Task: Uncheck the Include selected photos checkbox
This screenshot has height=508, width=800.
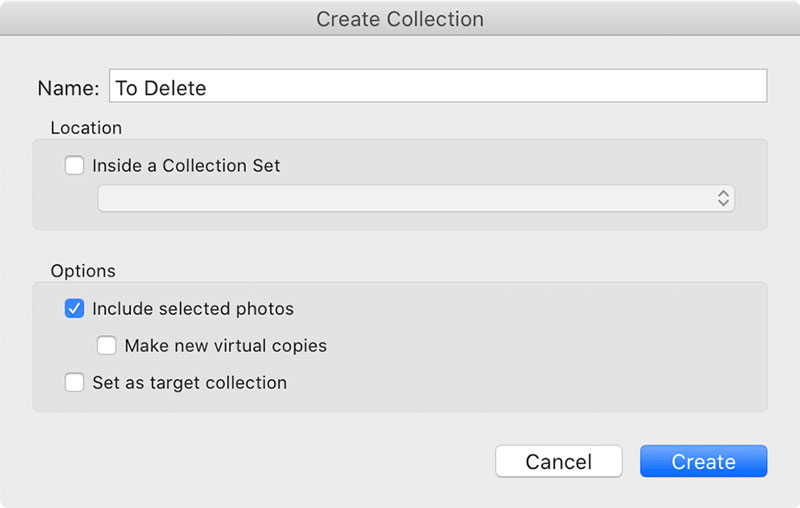Action: coord(74,309)
